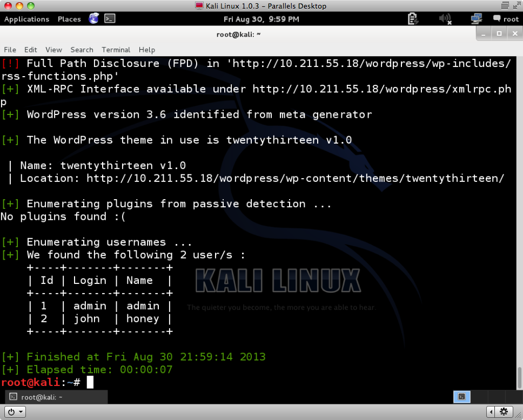The width and height of the screenshot is (523, 420).
Task: Minimize the root@kali terminal window
Action: (484, 33)
